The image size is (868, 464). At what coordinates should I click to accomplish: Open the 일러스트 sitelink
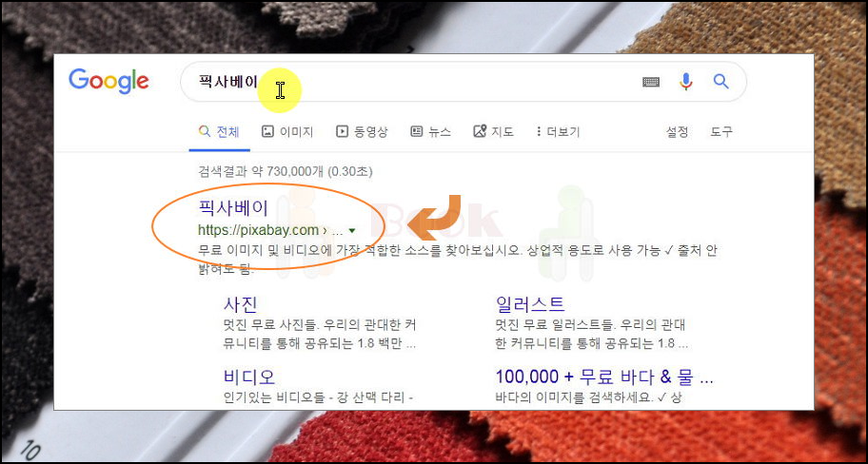(530, 303)
